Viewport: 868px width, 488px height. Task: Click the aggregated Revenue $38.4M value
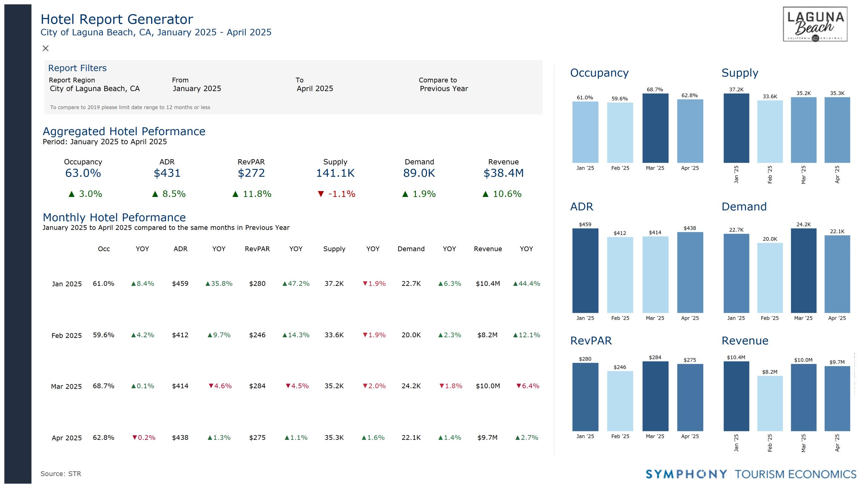pyautogui.click(x=503, y=173)
